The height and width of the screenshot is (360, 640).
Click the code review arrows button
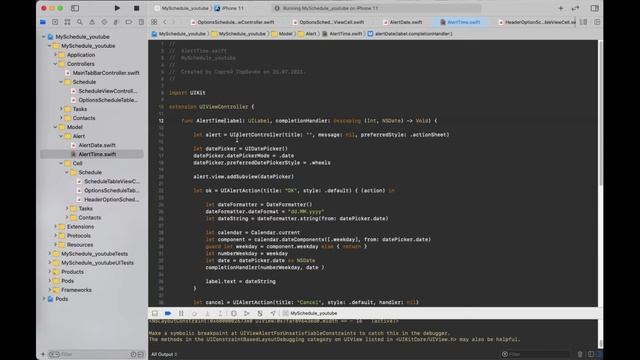pyautogui.click(x=576, y=8)
